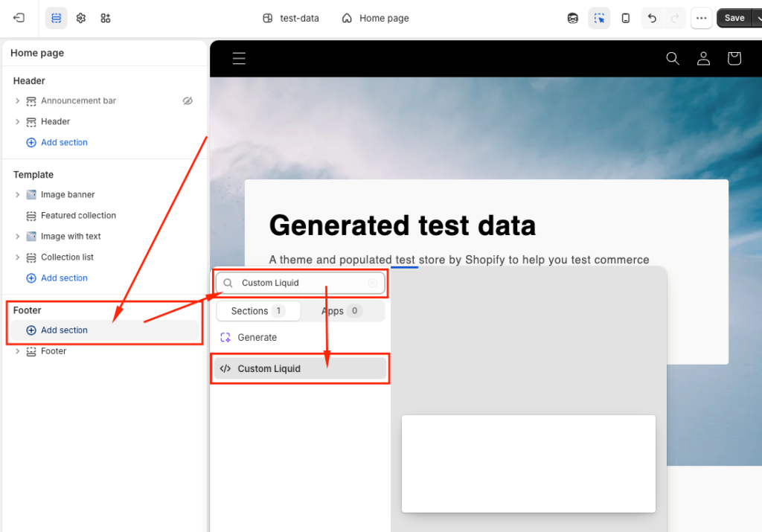Screen dimensions: 762x532
Task: Click the Image banner thumbnail icon
Action: 31,194
